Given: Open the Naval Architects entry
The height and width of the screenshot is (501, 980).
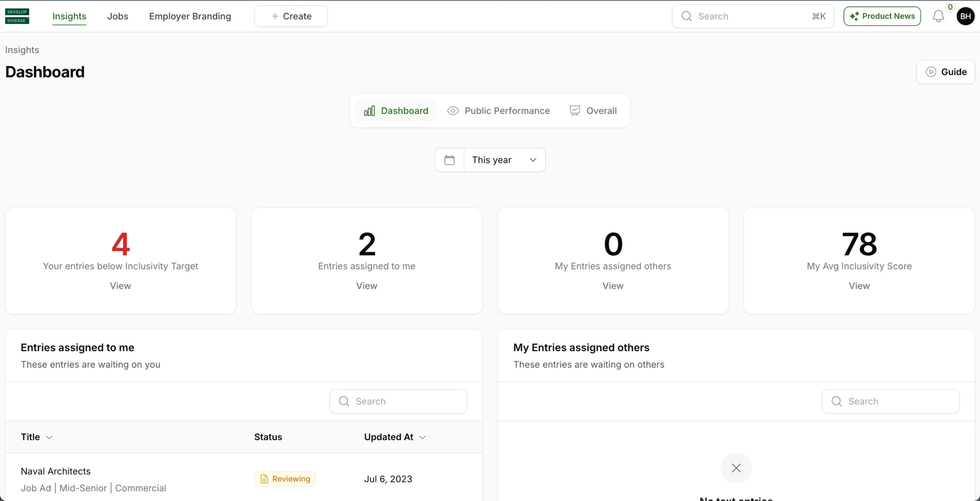Looking at the screenshot, I should (56, 471).
